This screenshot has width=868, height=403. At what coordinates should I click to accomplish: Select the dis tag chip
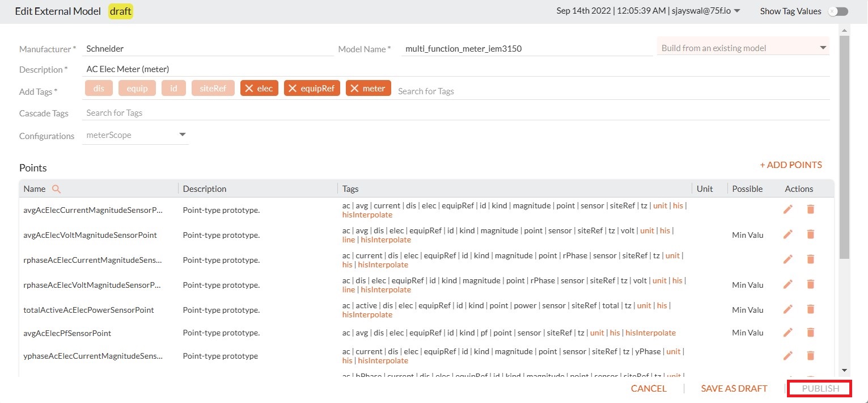coord(99,88)
